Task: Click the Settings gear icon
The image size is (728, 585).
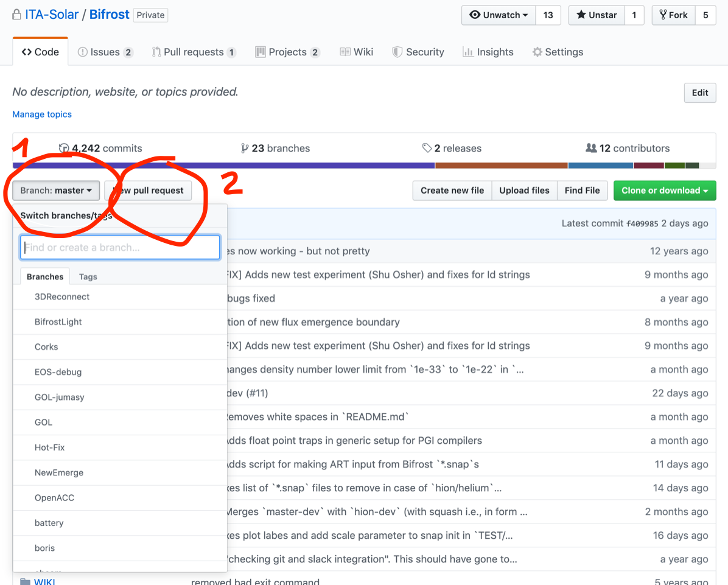Action: (x=537, y=52)
